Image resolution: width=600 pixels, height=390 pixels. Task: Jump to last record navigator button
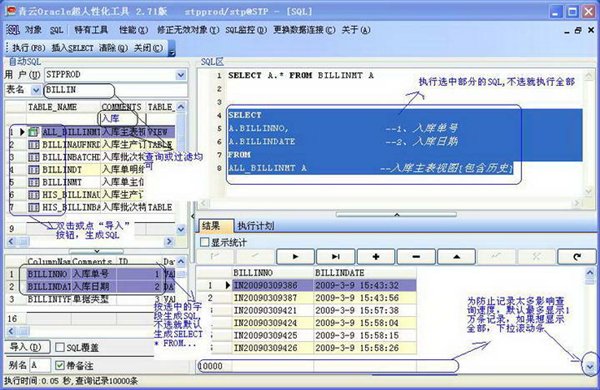point(336,256)
